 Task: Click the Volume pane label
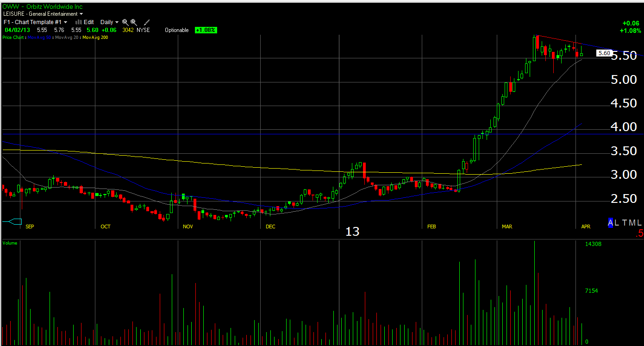(x=10, y=243)
